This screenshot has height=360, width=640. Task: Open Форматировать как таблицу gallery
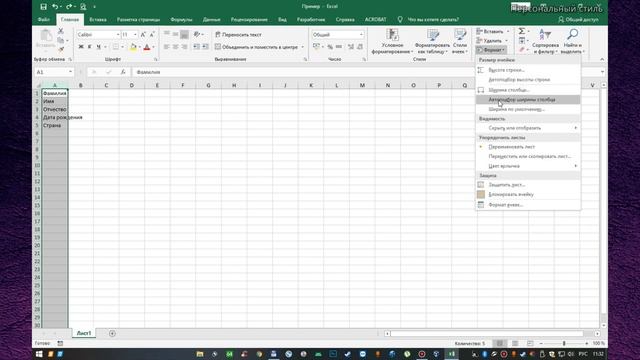tap(432, 41)
